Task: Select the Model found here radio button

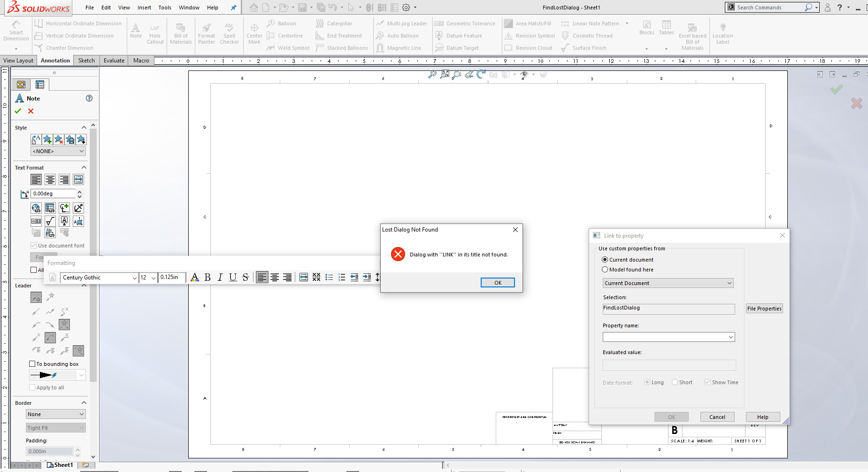Action: click(x=605, y=270)
